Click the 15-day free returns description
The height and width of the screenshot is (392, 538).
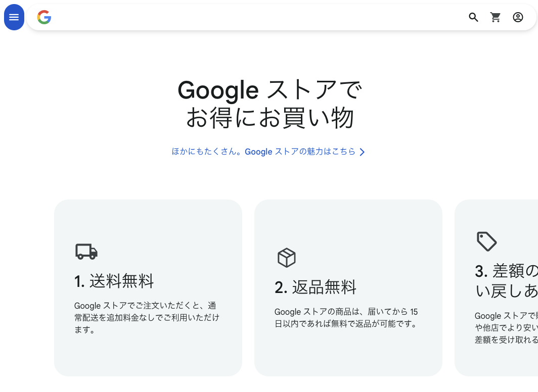pyautogui.click(x=346, y=318)
